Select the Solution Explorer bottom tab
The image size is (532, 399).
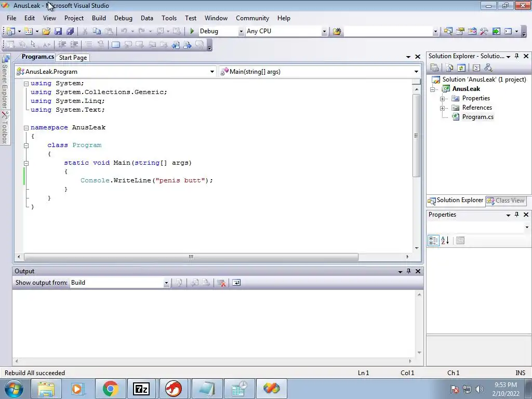click(x=456, y=201)
